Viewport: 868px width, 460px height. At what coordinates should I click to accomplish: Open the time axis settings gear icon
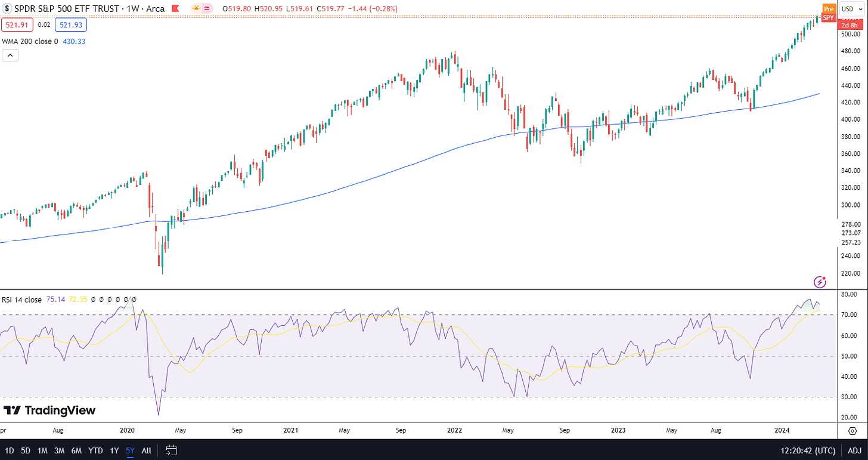(x=852, y=430)
